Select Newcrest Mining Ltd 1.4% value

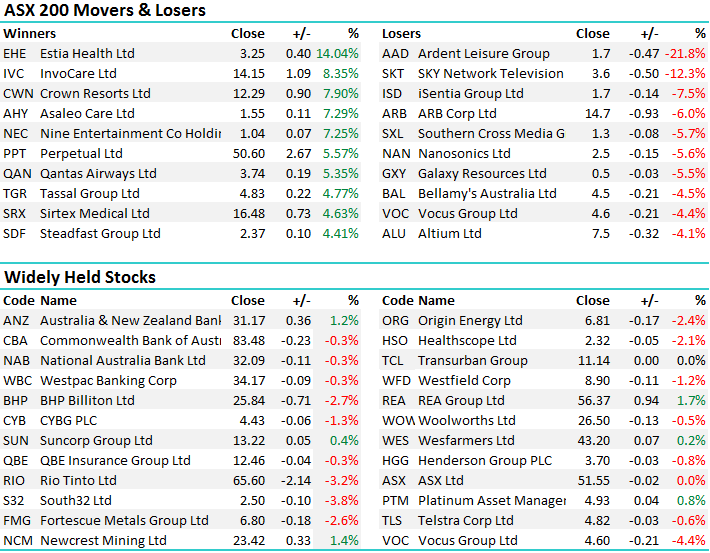342,540
